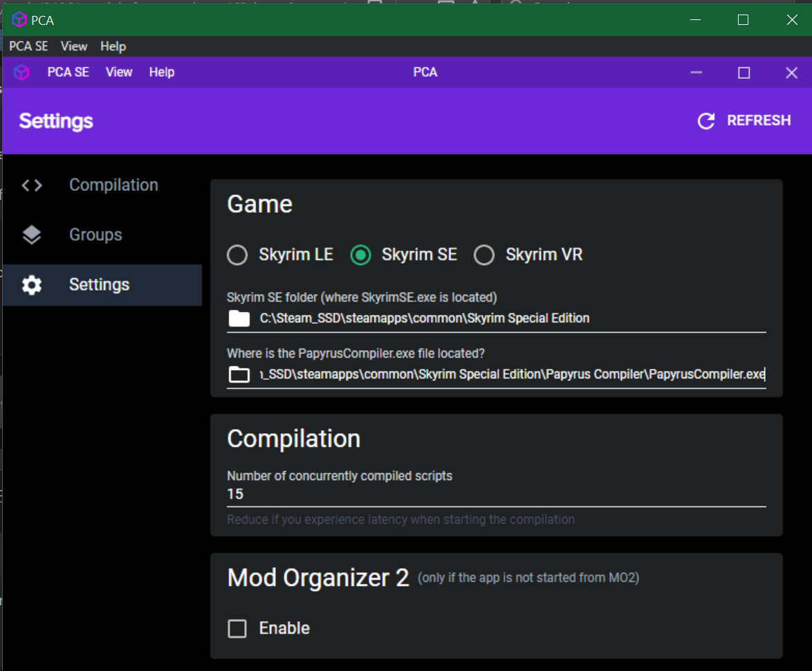This screenshot has height=671, width=812.
Task: Go to the Compilation sidebar section
Action: click(102, 185)
